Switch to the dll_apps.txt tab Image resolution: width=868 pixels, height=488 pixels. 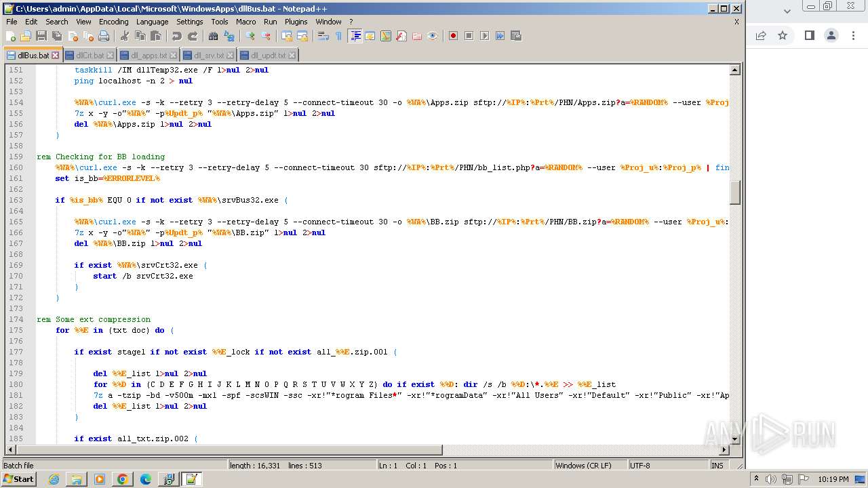coord(148,56)
